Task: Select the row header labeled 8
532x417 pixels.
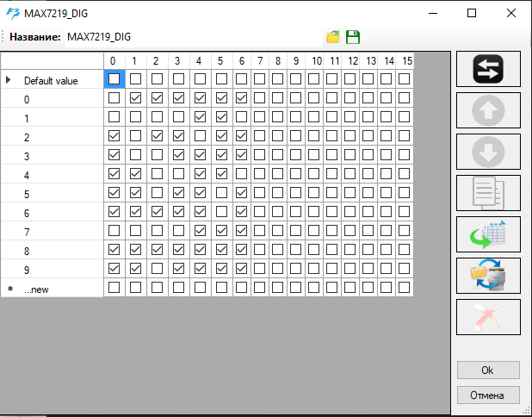Action: (53, 250)
